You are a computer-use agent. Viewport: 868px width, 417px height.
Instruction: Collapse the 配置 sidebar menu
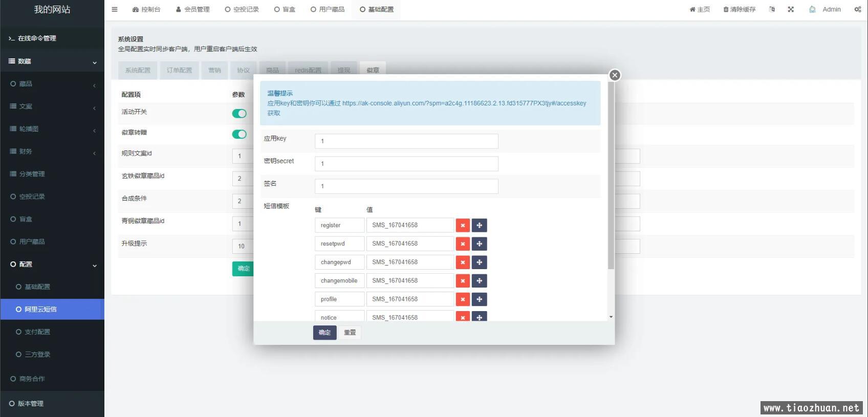(52, 264)
